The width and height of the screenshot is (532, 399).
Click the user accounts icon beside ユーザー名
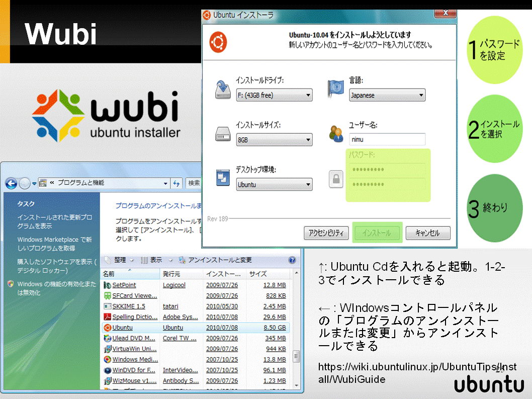point(336,133)
